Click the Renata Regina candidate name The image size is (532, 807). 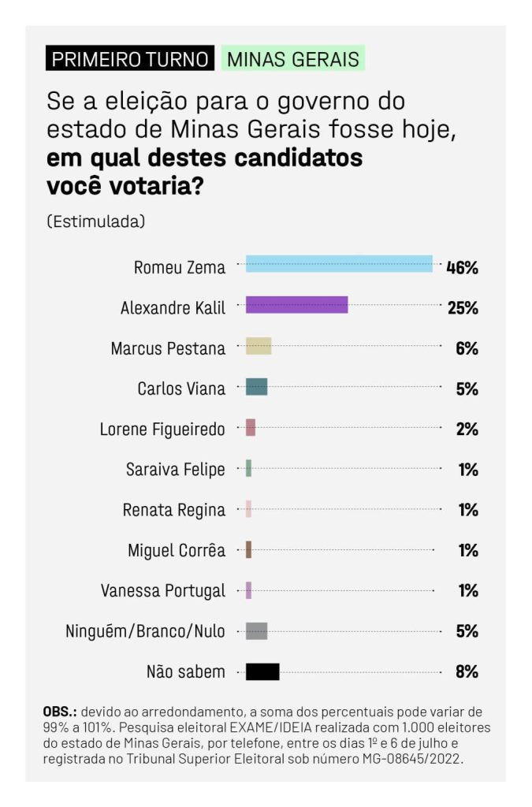174,510
